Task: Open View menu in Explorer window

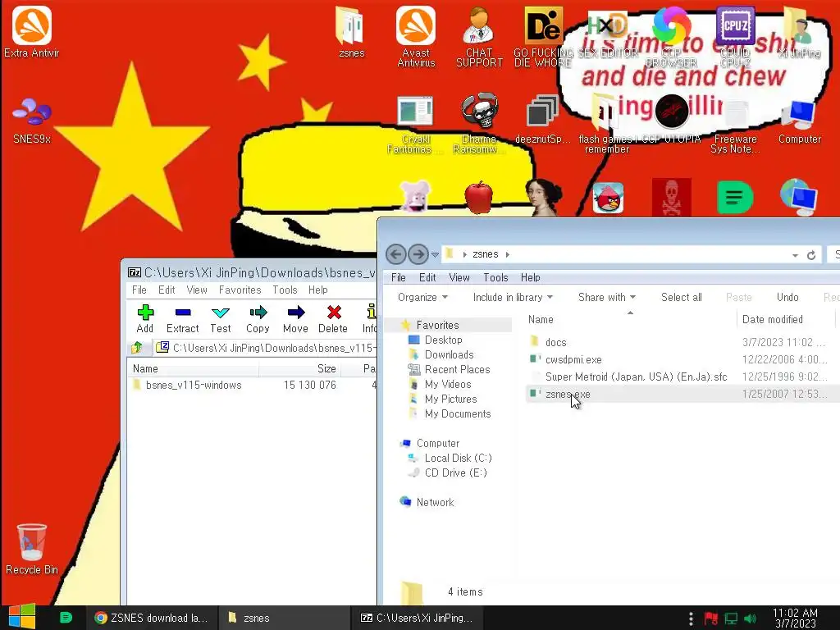Action: [459, 277]
